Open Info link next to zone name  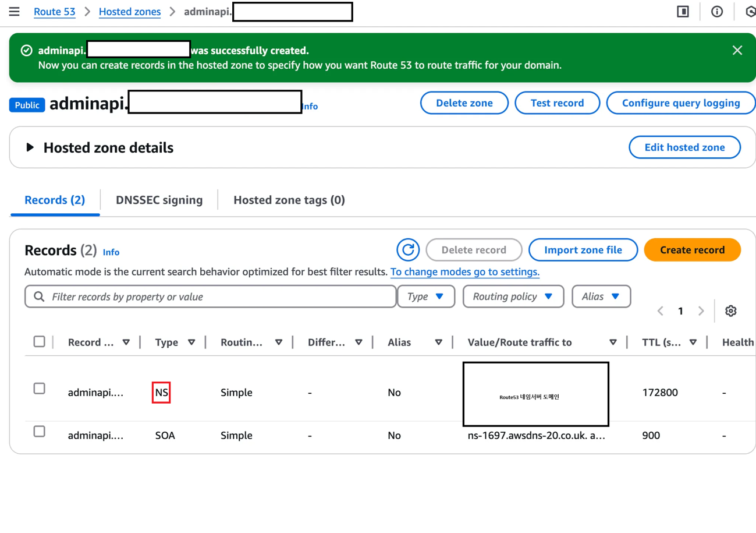pos(310,106)
